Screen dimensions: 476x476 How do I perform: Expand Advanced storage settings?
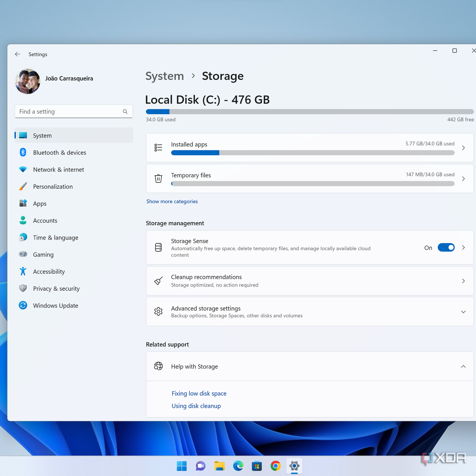[463, 312]
